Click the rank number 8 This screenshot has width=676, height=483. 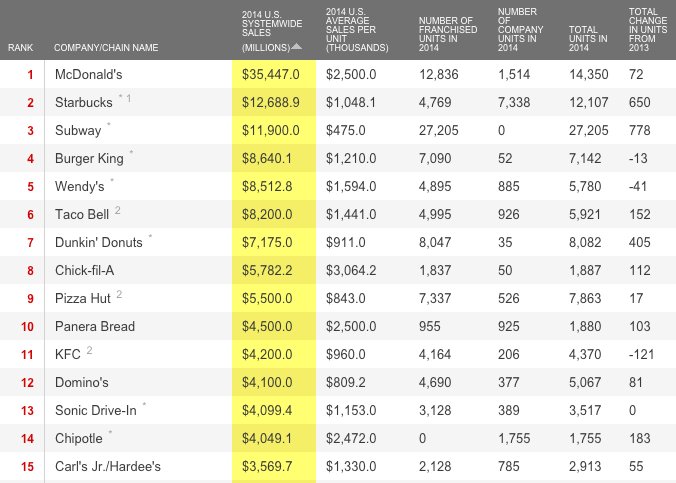(30, 271)
